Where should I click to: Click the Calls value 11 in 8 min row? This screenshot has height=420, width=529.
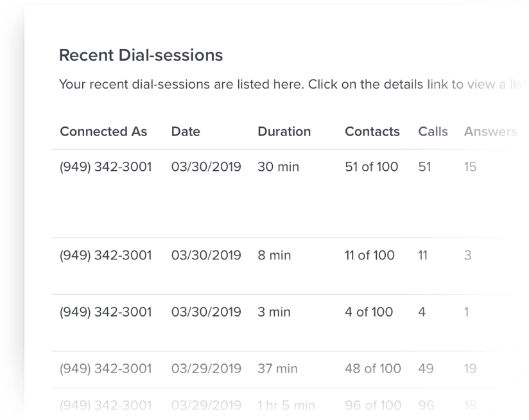pos(422,256)
